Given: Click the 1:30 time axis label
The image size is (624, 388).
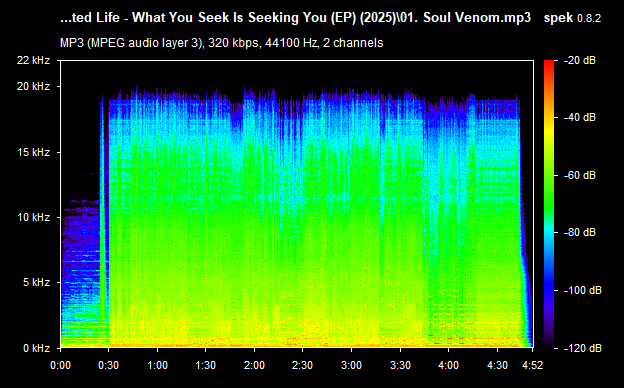Looking at the screenshot, I should point(206,365).
